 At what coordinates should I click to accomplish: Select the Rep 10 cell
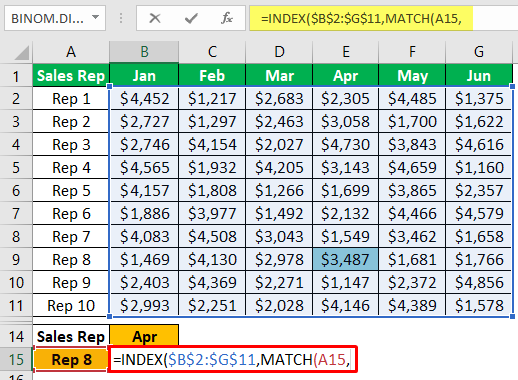[x=71, y=306]
